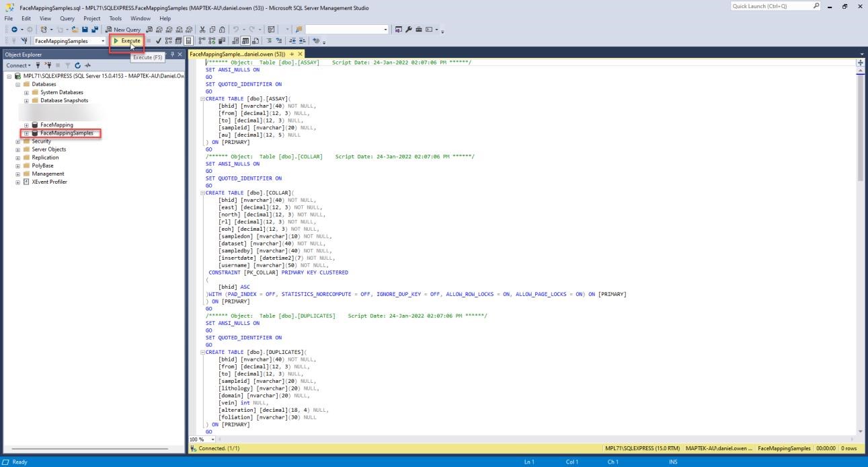Click the Properties wrench icon in toolbar
868x467 pixels.
pyautogui.click(x=408, y=30)
